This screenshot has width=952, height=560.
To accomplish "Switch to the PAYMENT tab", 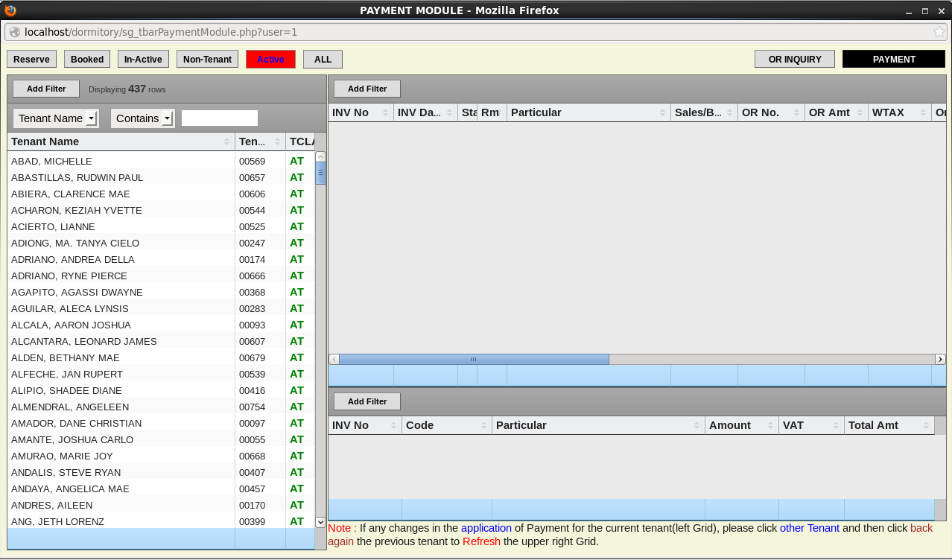I will pyautogui.click(x=893, y=60).
